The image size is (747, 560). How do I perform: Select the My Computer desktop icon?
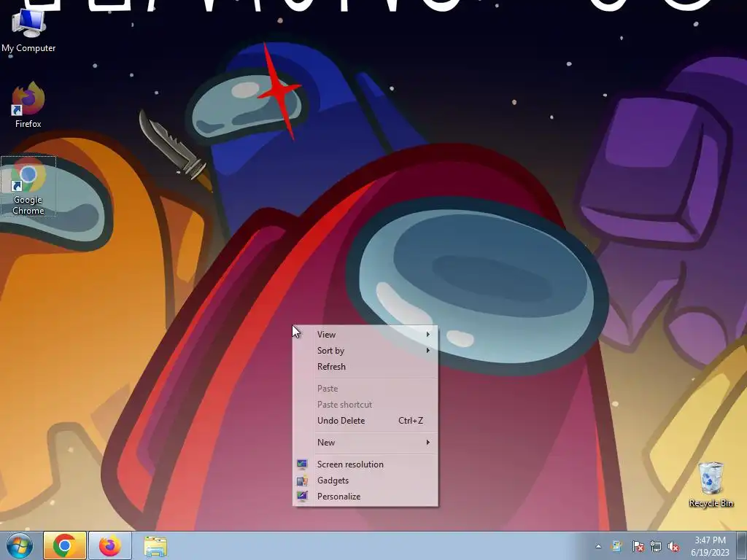pos(28,31)
